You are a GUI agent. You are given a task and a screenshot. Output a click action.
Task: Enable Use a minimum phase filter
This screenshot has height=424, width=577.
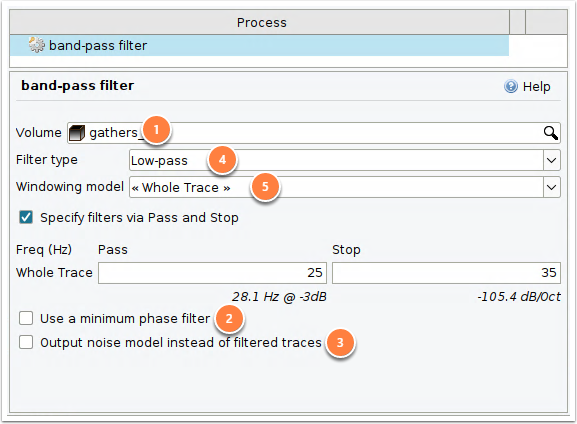[x=26, y=318]
